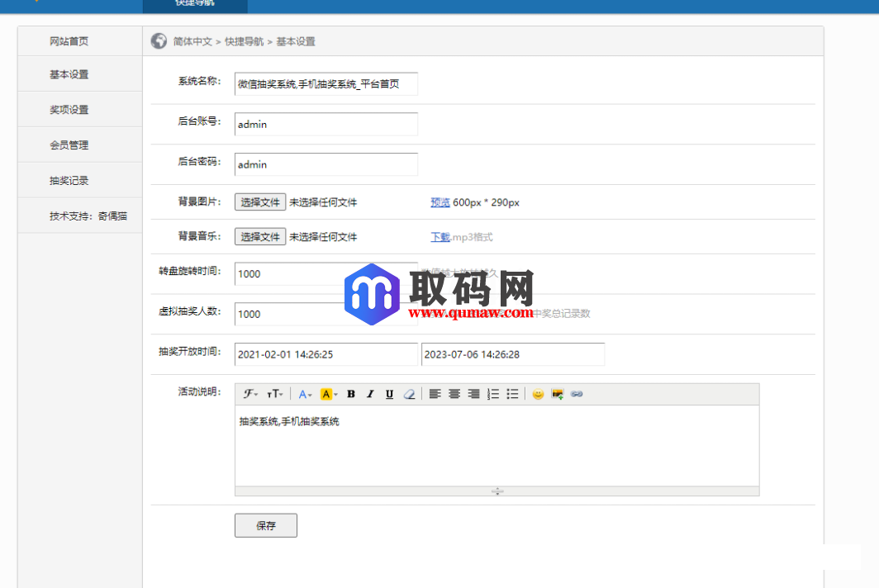Open the 预览 background image preview link

pos(439,202)
